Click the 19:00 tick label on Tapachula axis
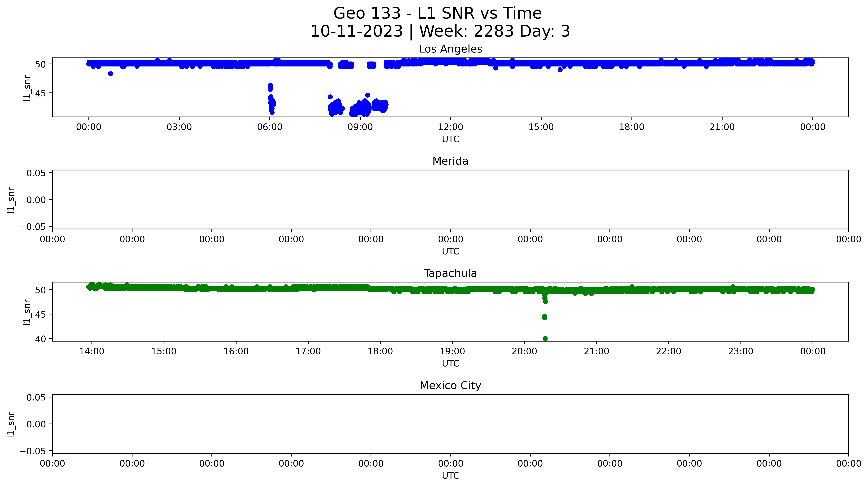The height and width of the screenshot is (487, 868). coord(452,351)
